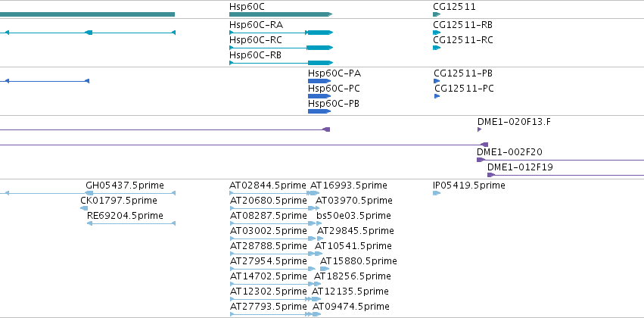Click the Hsp60C-RC transcript label
This screenshot has width=644, height=318.
tap(256, 40)
